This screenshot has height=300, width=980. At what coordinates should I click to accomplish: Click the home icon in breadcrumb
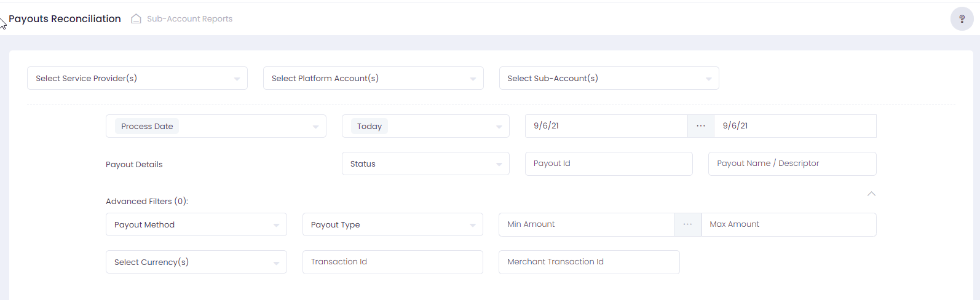(x=136, y=19)
